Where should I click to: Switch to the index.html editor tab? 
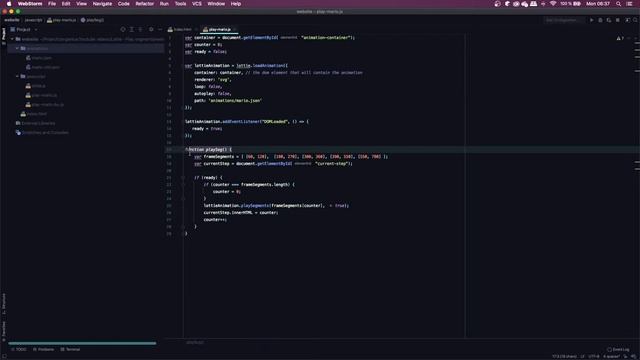180,29
